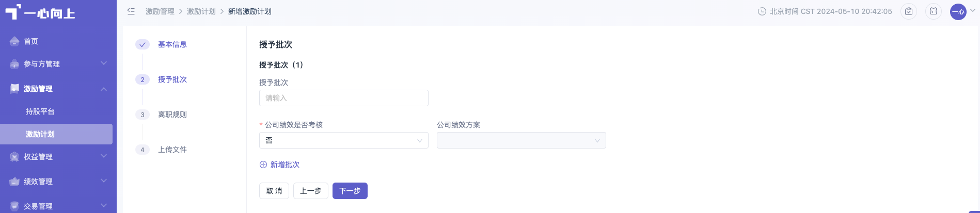Click the 授予批次 text input field
This screenshot has height=213, width=980.
(x=344, y=98)
